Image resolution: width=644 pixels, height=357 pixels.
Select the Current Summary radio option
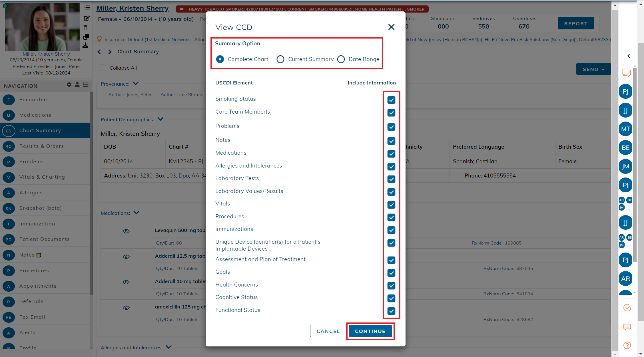[x=280, y=59]
